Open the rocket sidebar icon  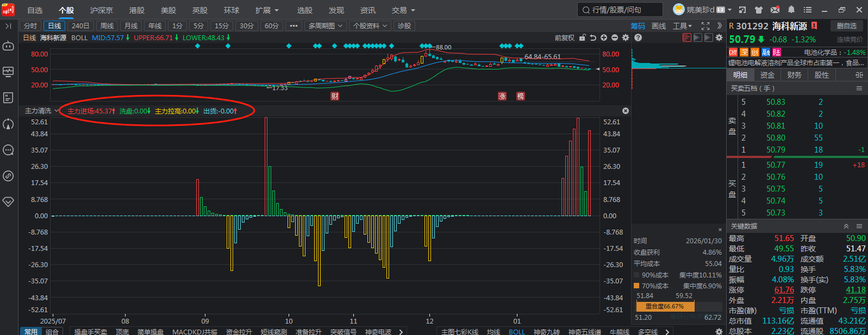[x=8, y=124]
